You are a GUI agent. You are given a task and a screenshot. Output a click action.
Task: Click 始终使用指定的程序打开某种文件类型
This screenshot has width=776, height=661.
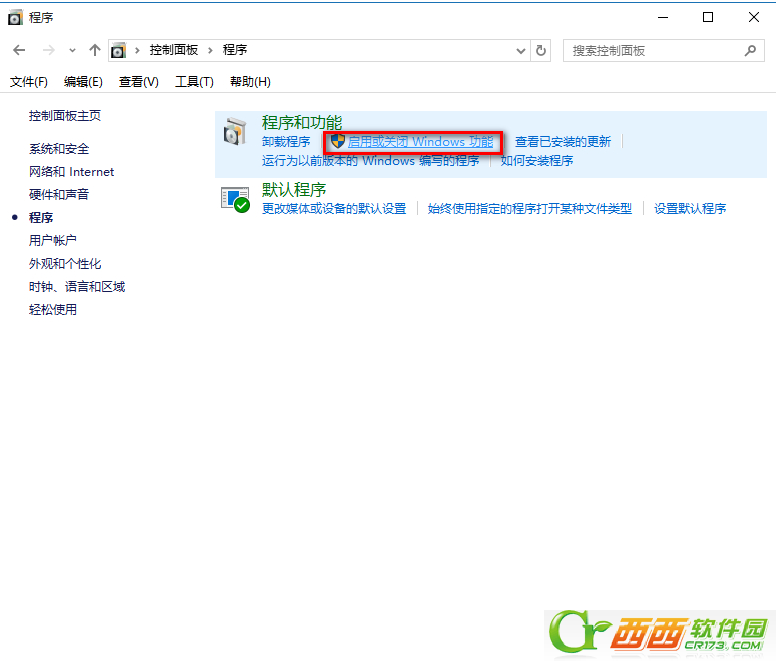pyautogui.click(x=530, y=208)
